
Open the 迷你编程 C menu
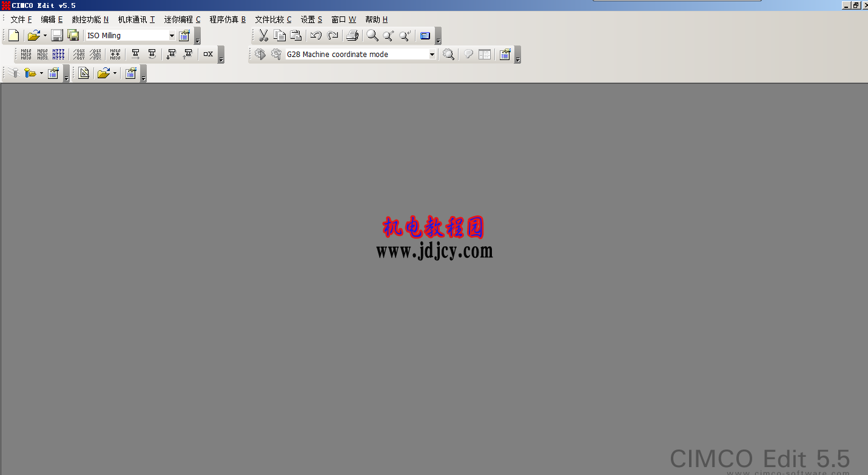(182, 19)
